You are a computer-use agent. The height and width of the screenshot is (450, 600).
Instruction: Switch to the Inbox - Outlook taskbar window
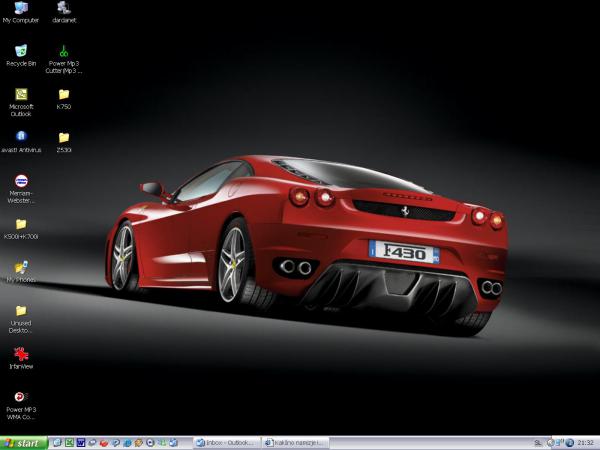point(226,442)
